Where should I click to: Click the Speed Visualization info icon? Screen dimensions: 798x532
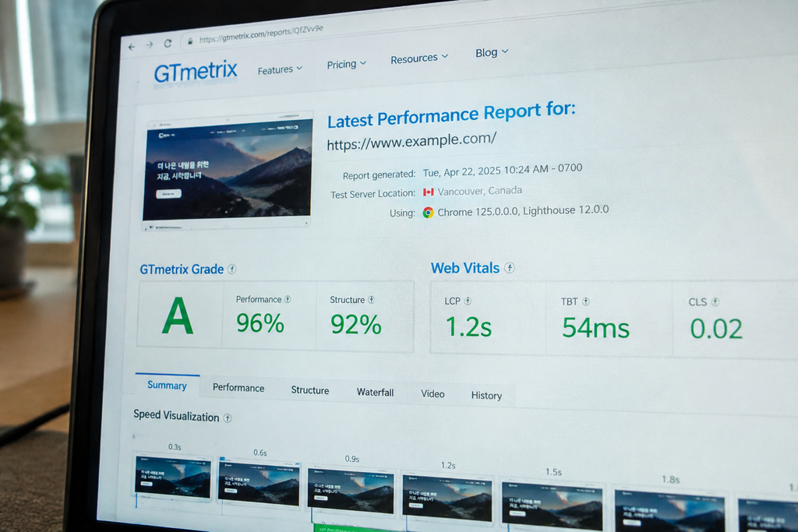coord(228,417)
